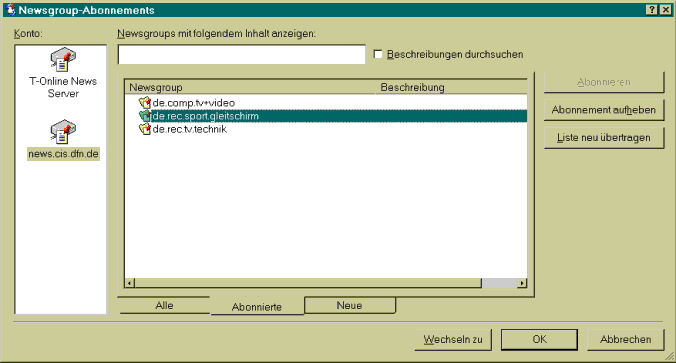Click Abonnement aufheben button
The height and width of the screenshot is (363, 676).
point(604,110)
